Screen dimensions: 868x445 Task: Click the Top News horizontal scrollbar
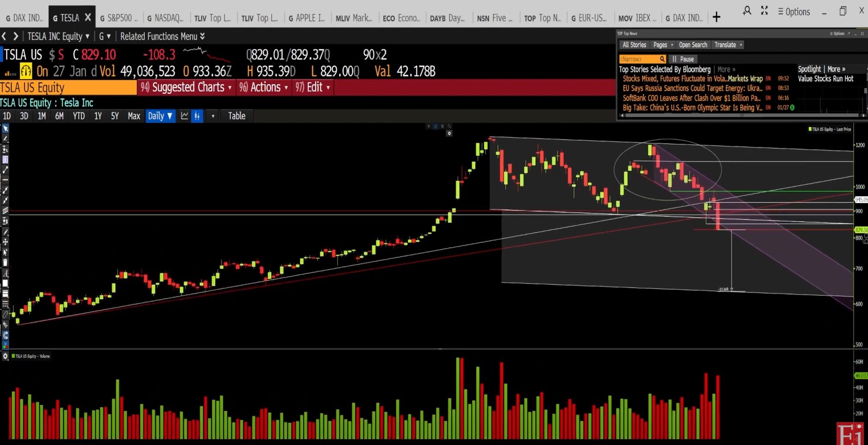[x=742, y=115]
